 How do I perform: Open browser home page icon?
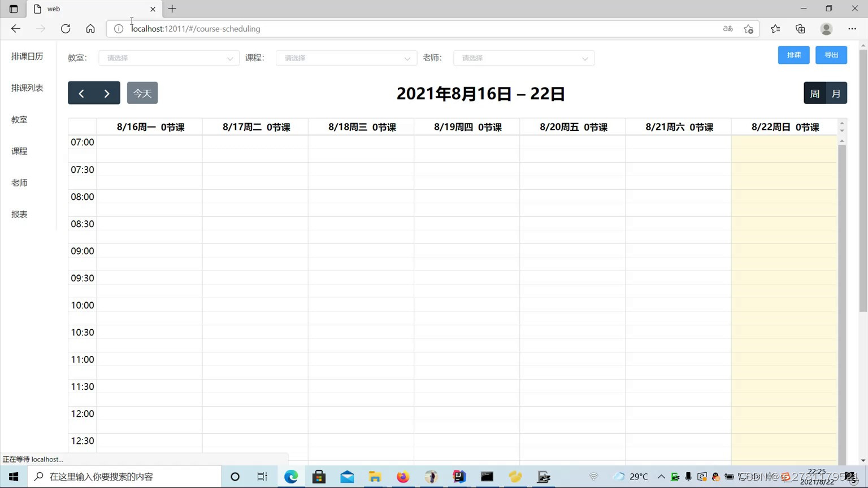click(90, 29)
